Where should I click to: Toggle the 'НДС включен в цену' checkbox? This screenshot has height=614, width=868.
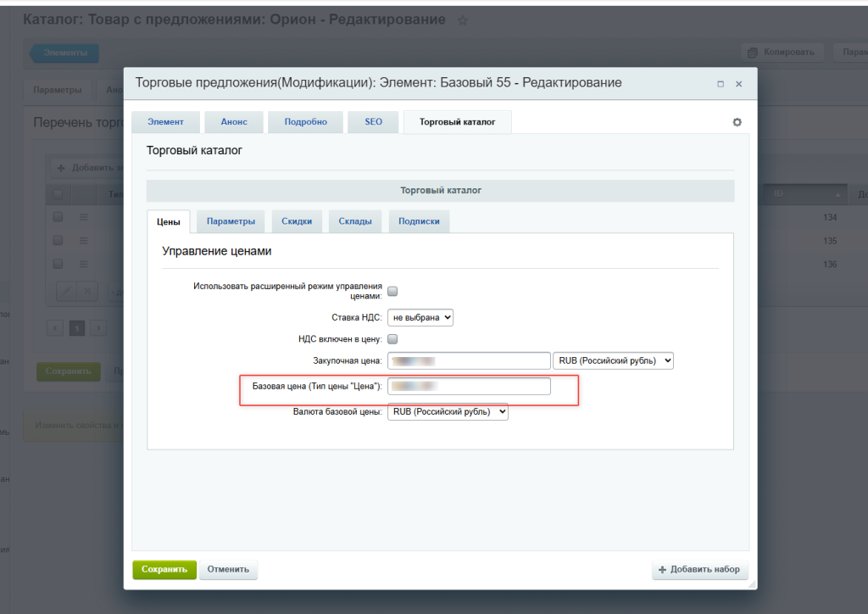[392, 339]
